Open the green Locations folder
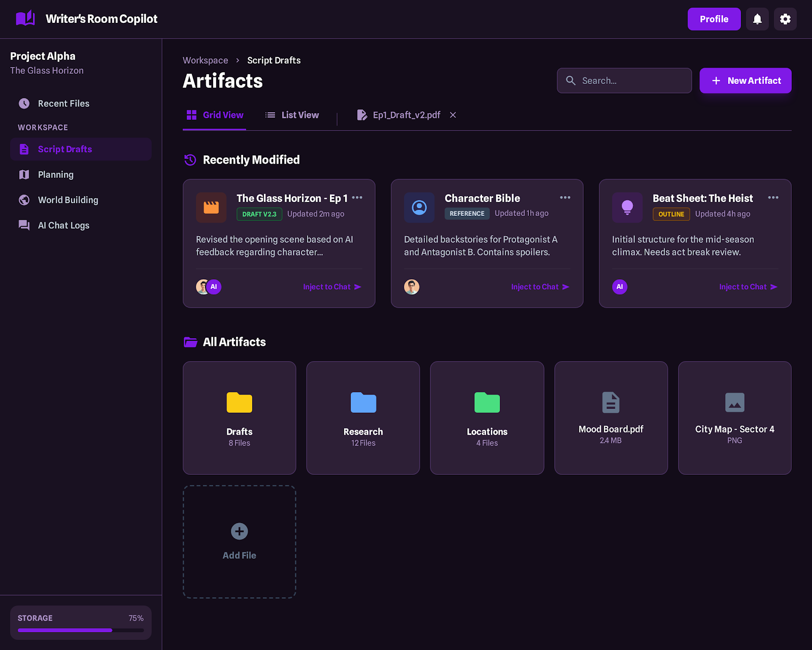This screenshot has height=650, width=812. 487,417
